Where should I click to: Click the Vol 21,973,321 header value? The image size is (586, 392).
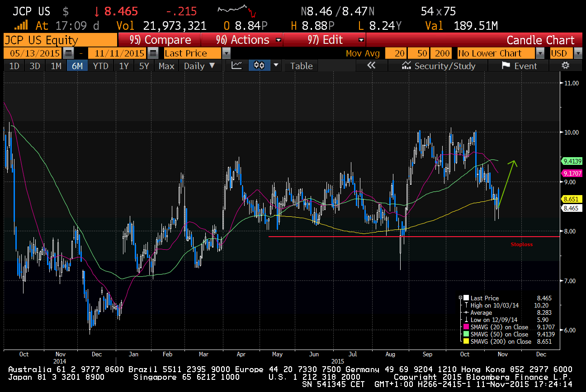tap(161, 26)
